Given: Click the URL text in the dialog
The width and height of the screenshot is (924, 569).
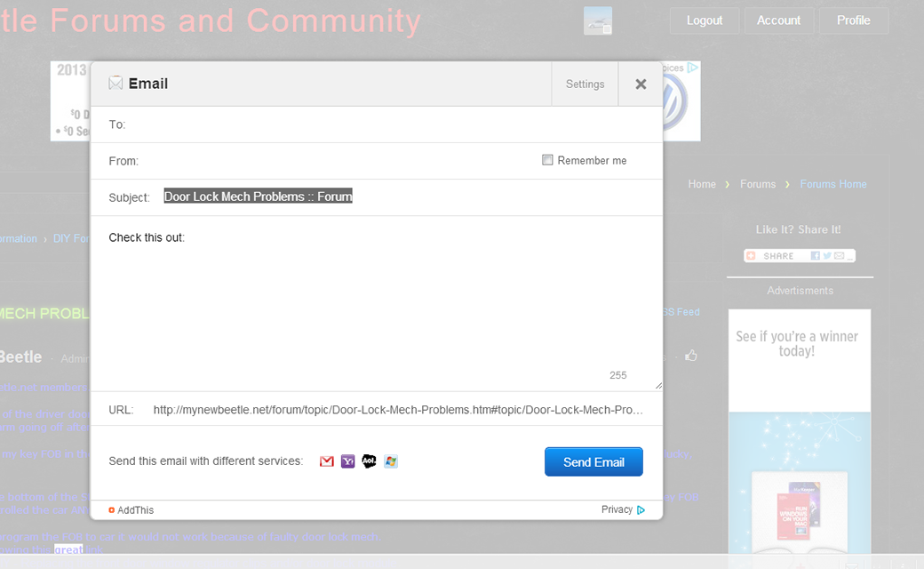Looking at the screenshot, I should 398,410.
